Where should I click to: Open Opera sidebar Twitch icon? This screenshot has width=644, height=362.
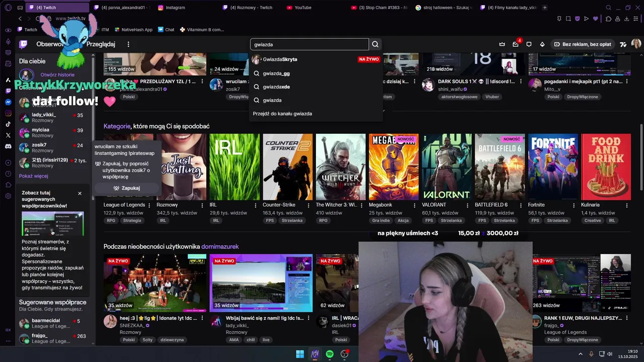(x=8, y=91)
